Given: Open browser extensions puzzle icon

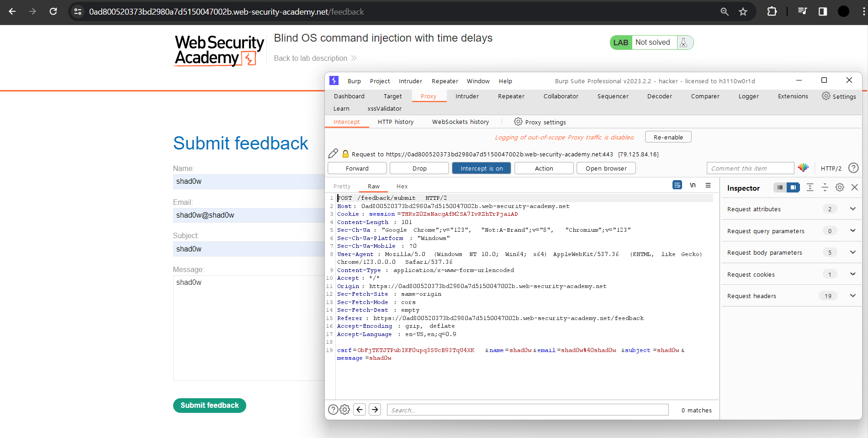Looking at the screenshot, I should point(772,11).
